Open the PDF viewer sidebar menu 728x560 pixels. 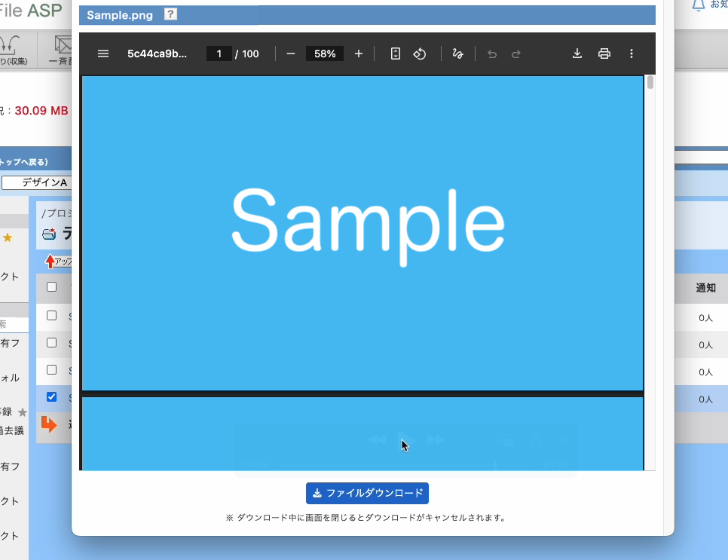pyautogui.click(x=104, y=54)
